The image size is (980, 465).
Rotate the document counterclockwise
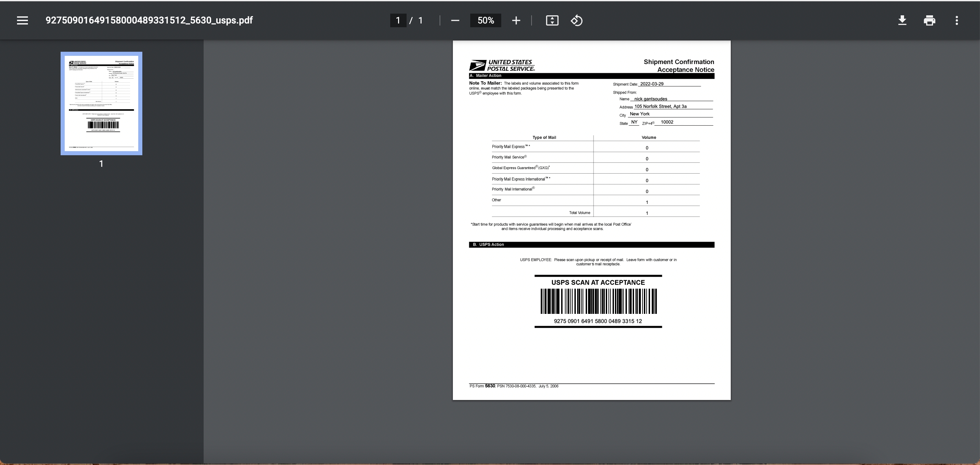click(x=577, y=20)
